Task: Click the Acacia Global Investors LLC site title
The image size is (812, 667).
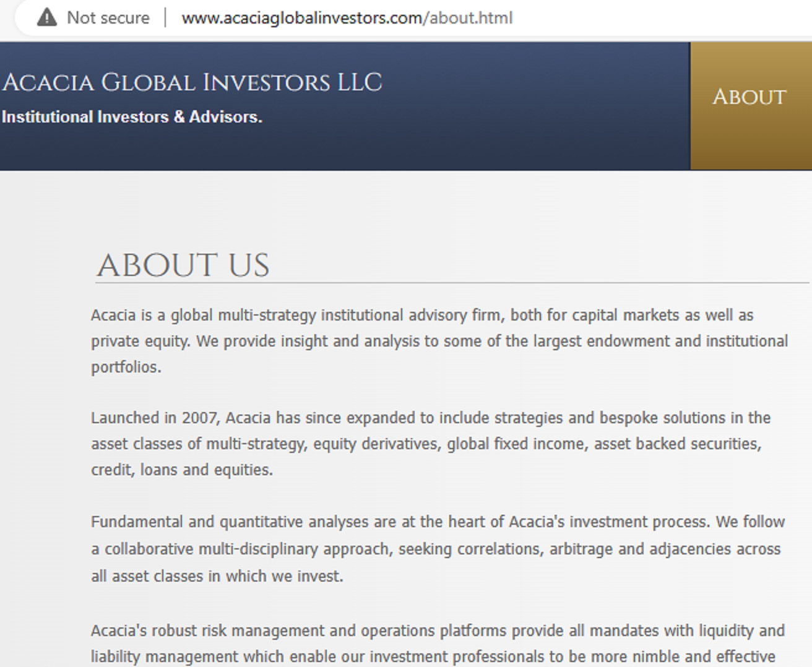Action: (x=192, y=82)
